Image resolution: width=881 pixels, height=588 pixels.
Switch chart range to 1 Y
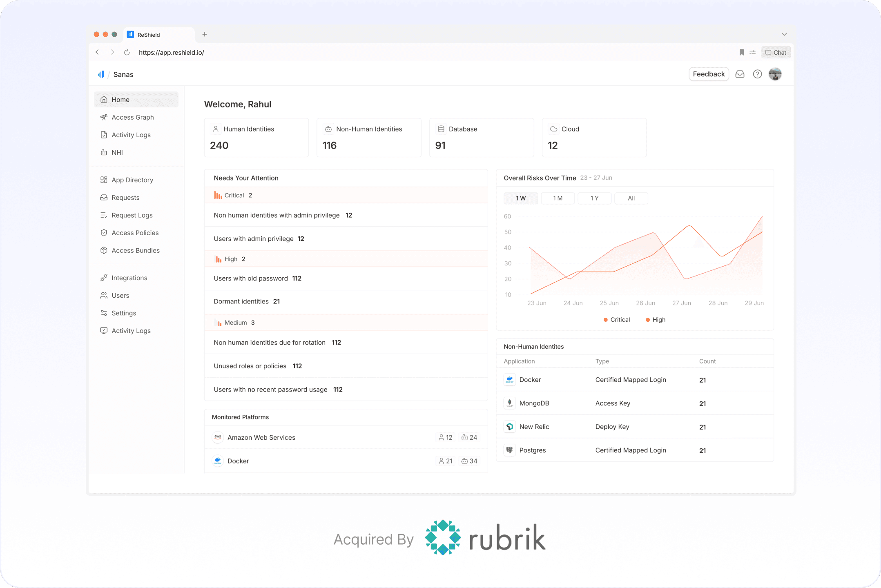tap(594, 198)
